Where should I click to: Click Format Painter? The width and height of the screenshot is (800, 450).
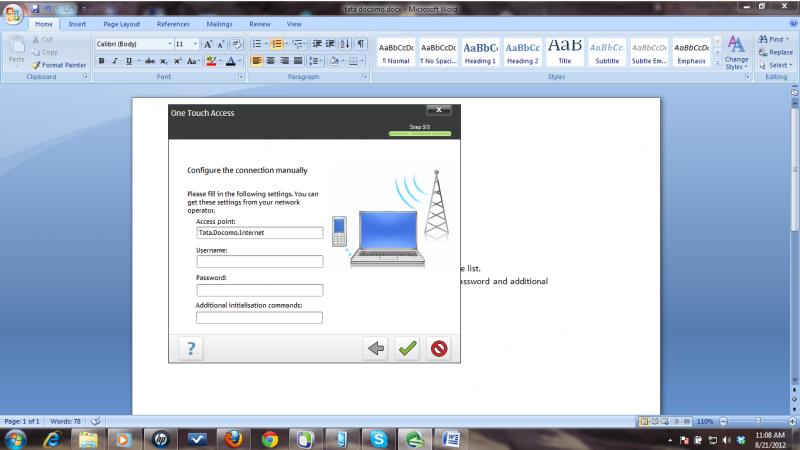click(59, 65)
